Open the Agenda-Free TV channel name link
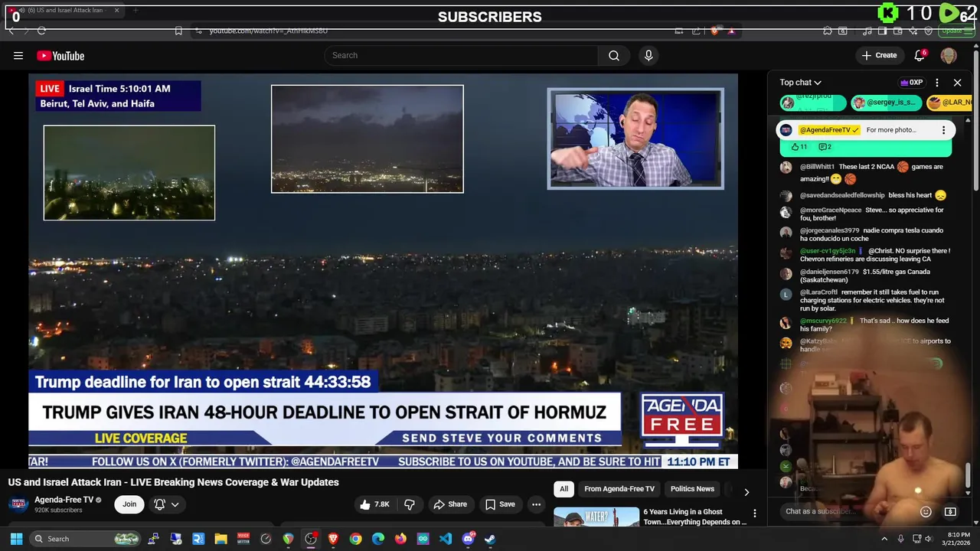 64,500
